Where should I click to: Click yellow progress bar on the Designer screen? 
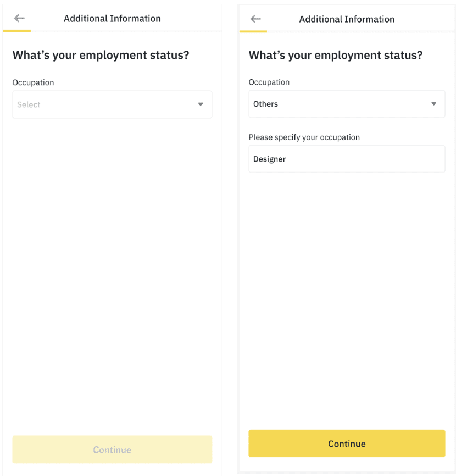253,31
